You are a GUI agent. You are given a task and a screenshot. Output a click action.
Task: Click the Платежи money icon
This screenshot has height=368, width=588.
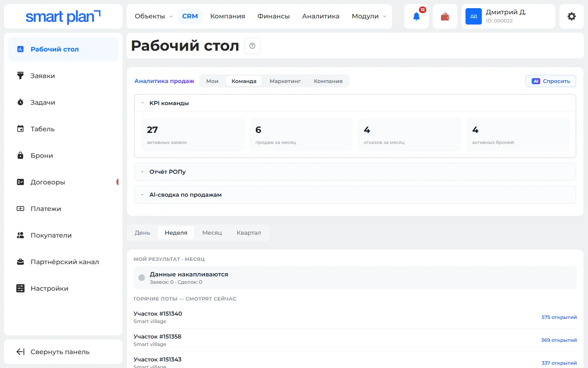coord(20,209)
